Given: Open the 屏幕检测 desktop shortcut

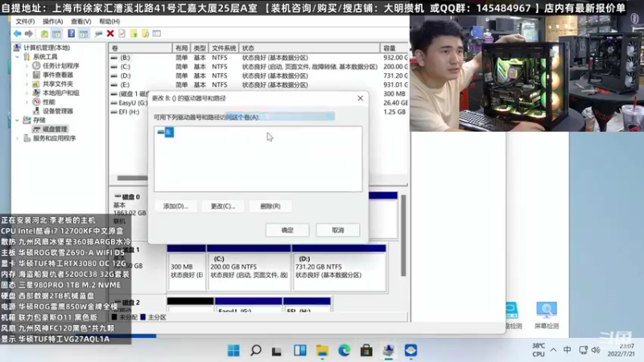Looking at the screenshot, I should tap(547, 315).
